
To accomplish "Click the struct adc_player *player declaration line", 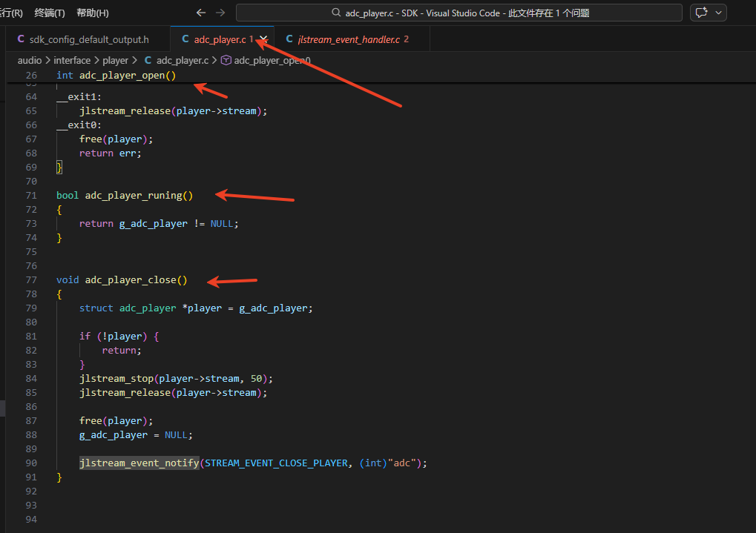I will [196, 308].
